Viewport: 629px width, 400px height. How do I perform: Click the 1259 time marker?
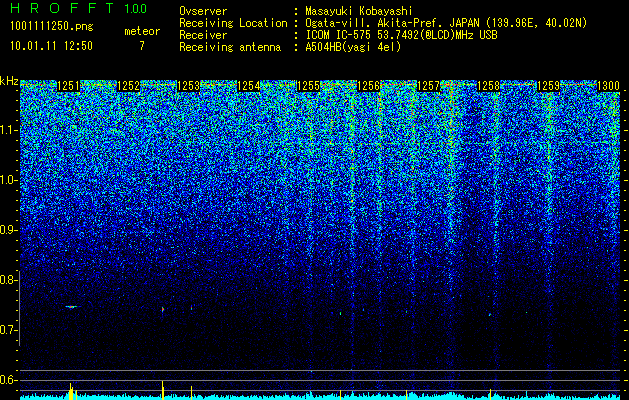point(548,86)
